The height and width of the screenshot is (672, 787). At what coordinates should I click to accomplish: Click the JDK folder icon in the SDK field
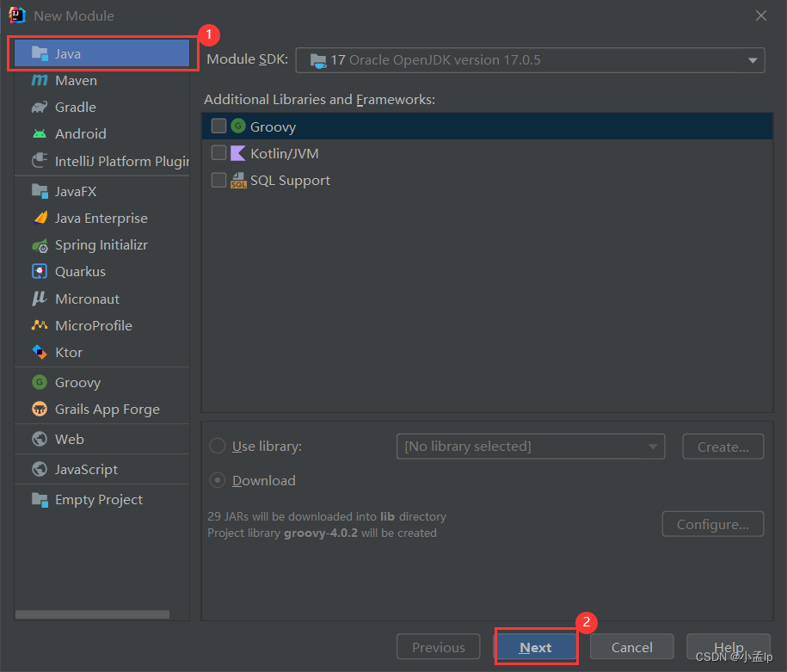tap(318, 61)
